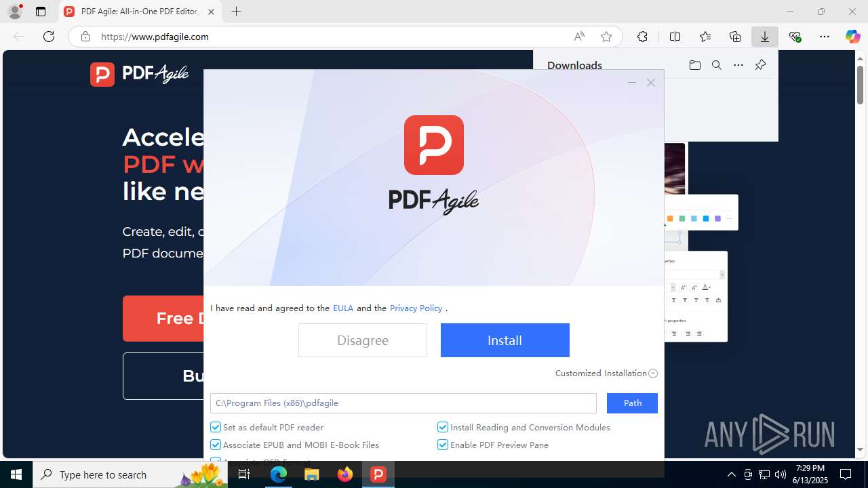Open Microsoft Edge from the taskbar
The height and width of the screenshot is (488, 868).
279,474
